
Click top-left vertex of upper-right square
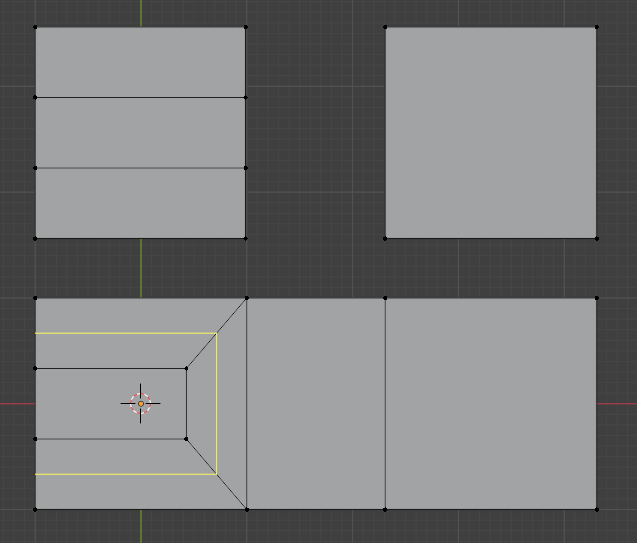[386, 28]
